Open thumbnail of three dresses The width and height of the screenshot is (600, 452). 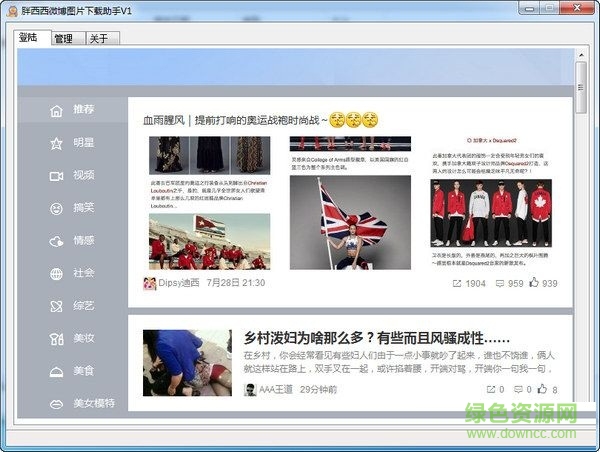tap(210, 155)
